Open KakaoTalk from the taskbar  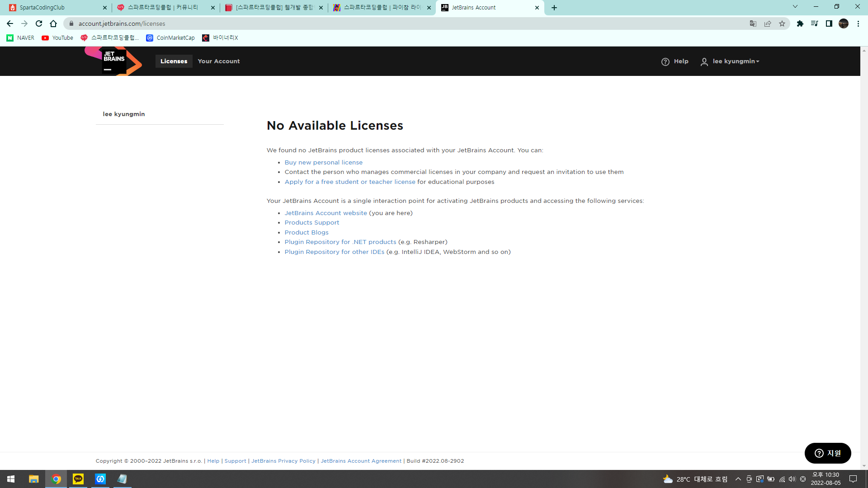(78, 479)
